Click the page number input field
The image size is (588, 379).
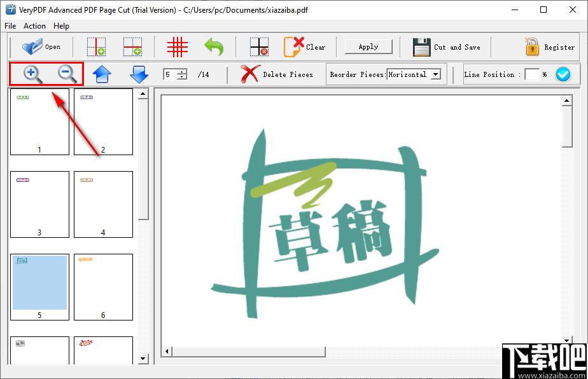(x=170, y=74)
